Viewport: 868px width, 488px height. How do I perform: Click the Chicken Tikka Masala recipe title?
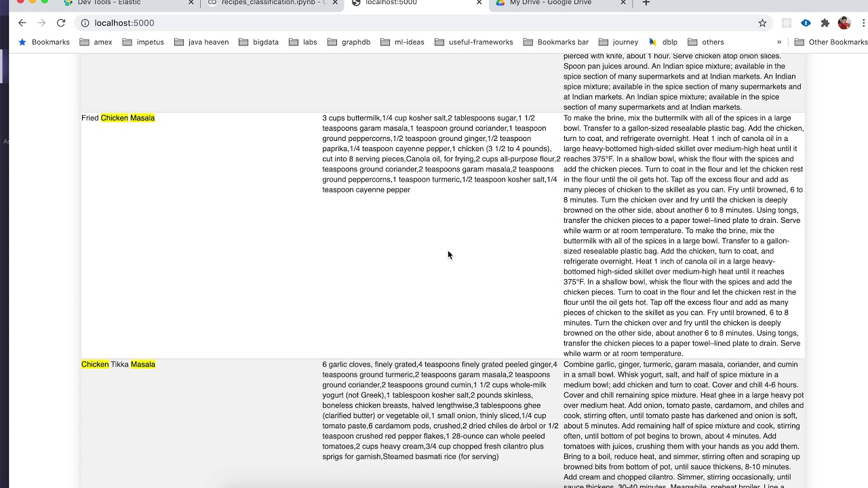(x=118, y=365)
